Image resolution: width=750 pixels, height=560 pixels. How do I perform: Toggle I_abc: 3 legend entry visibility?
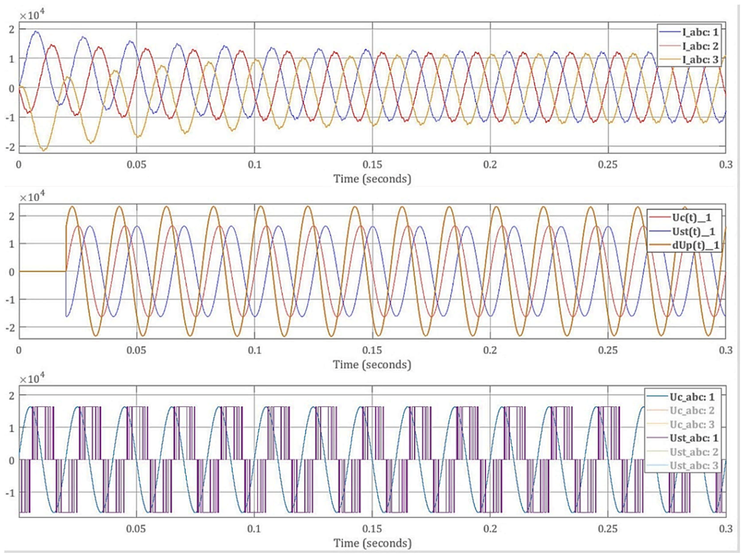[700, 60]
